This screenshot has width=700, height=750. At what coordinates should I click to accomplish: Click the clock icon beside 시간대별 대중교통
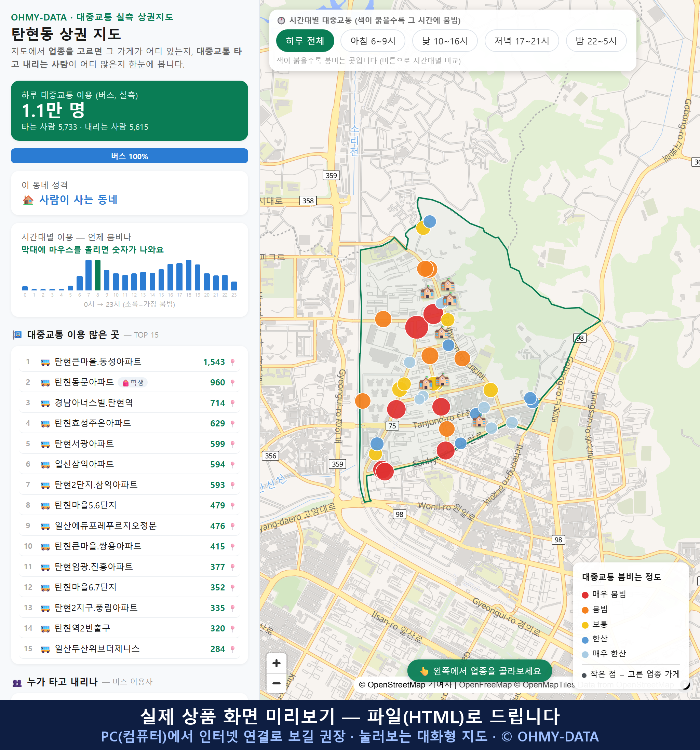coord(281,21)
